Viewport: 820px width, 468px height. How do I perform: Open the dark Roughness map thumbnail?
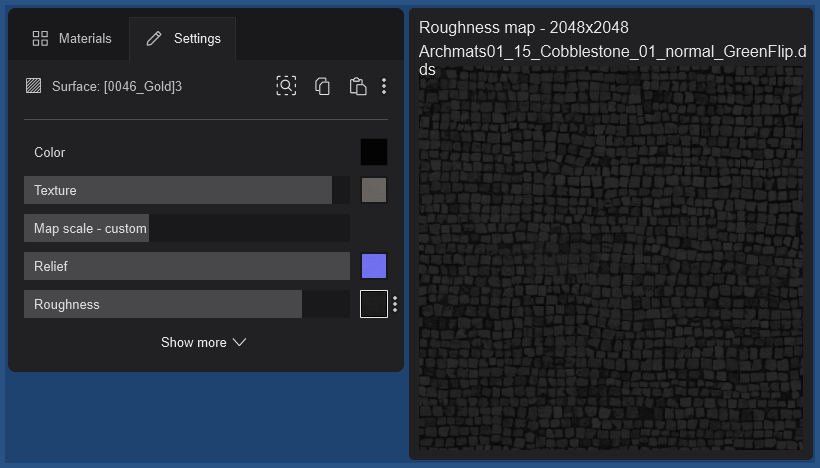(x=374, y=304)
